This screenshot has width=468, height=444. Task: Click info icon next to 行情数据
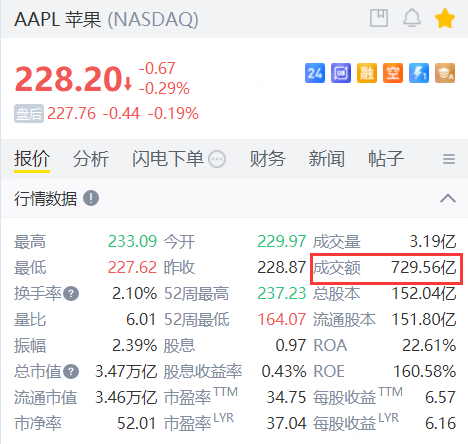(x=91, y=198)
